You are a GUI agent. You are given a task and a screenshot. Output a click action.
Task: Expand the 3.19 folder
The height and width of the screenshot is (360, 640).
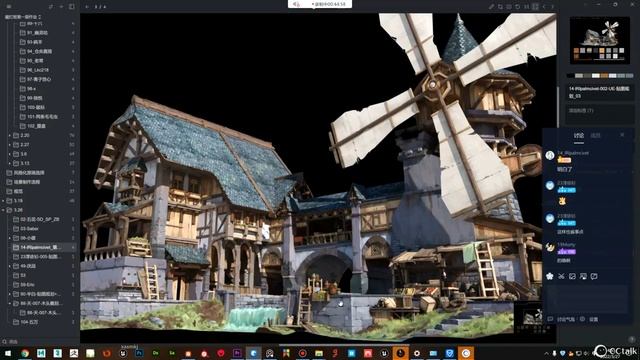[4, 201]
